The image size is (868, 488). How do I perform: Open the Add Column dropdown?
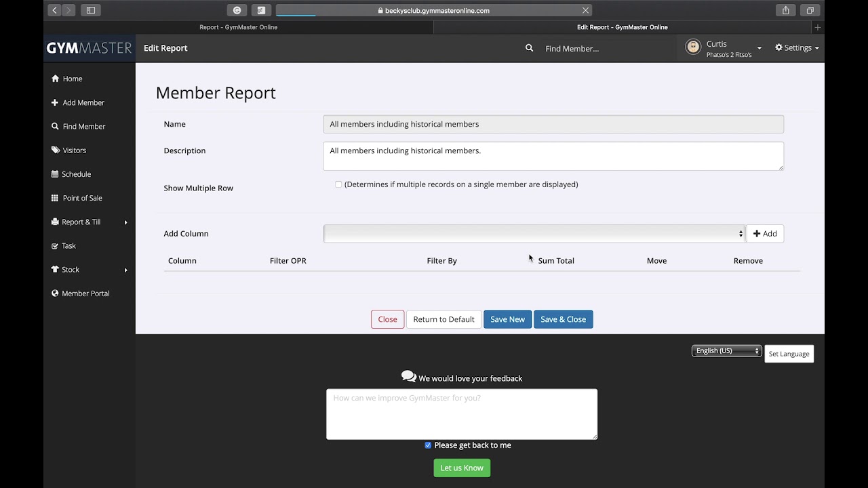[x=534, y=233]
